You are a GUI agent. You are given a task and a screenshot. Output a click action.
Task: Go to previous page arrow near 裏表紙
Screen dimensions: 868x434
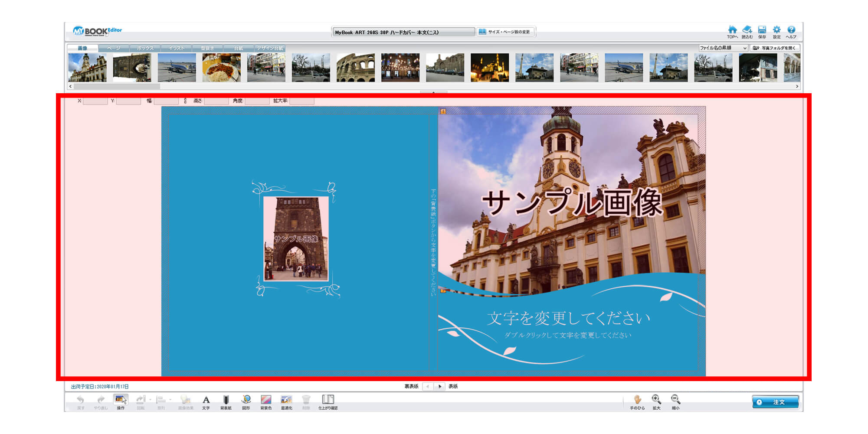pos(427,386)
